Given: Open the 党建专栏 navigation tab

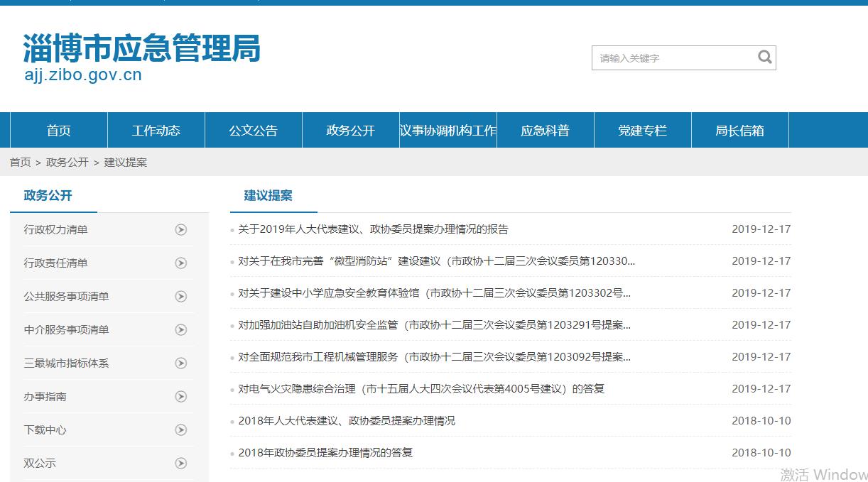Looking at the screenshot, I should 643,131.
